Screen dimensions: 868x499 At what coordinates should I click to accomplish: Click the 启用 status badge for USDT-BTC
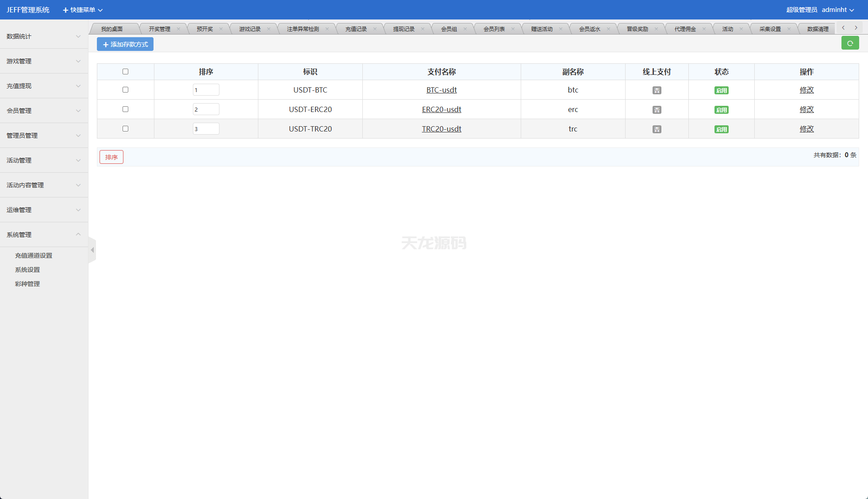tap(721, 90)
